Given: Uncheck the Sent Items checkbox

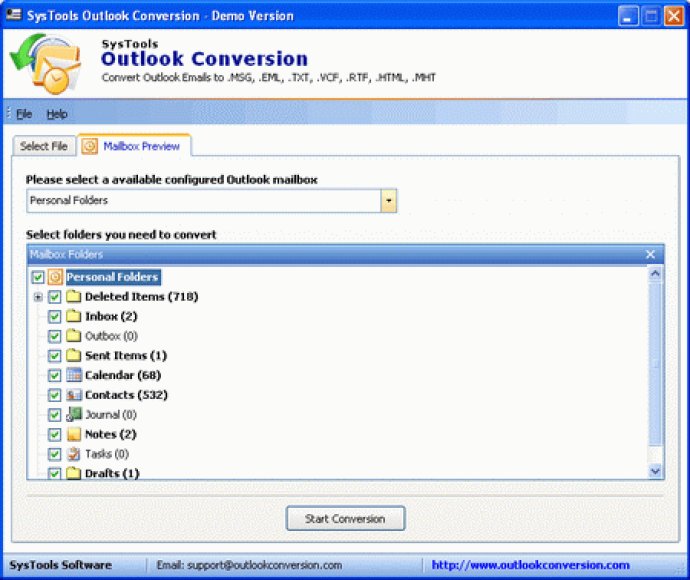Looking at the screenshot, I should 54,356.
